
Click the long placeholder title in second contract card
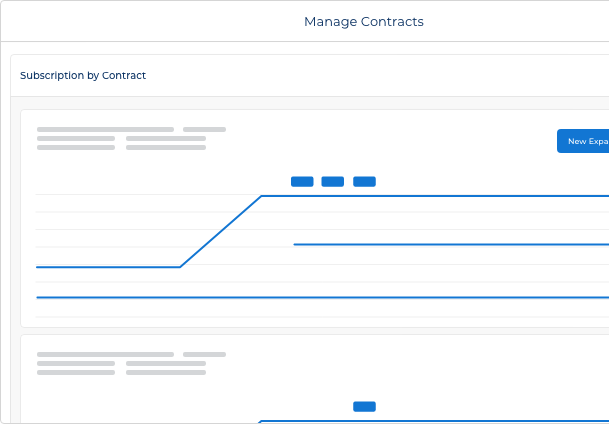pyautogui.click(x=105, y=354)
